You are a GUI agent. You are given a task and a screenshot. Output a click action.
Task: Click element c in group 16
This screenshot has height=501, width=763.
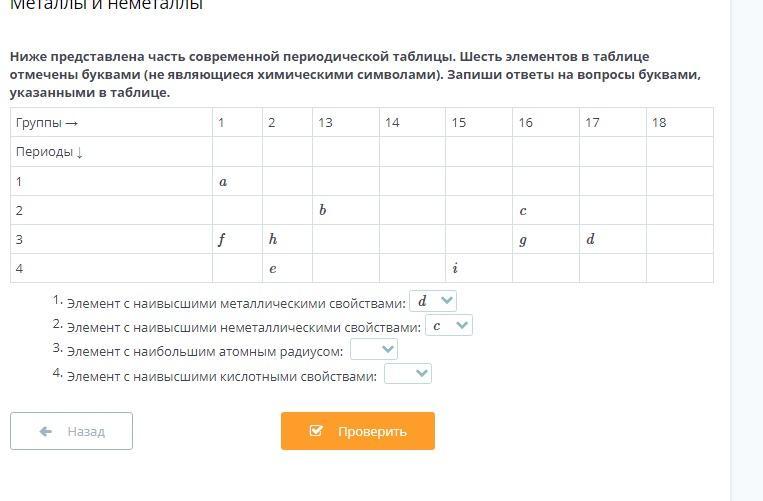[x=523, y=211]
